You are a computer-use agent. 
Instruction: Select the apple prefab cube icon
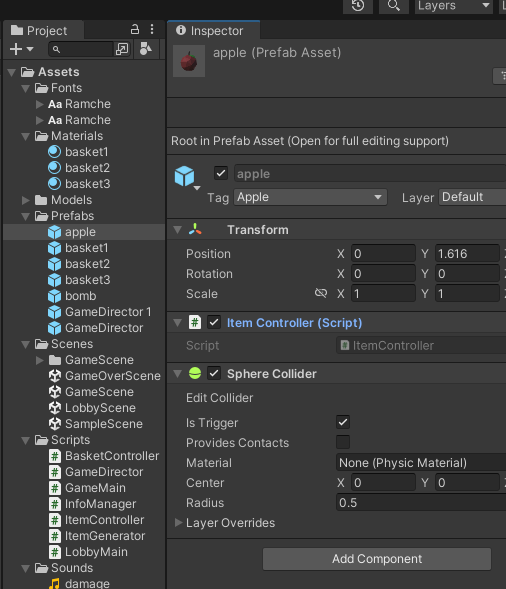click(x=54, y=232)
